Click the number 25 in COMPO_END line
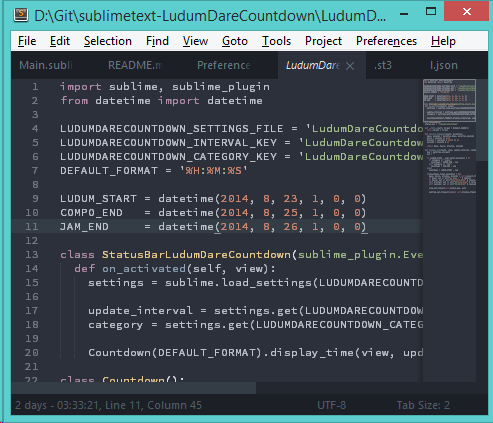493x423 pixels. pyautogui.click(x=290, y=213)
